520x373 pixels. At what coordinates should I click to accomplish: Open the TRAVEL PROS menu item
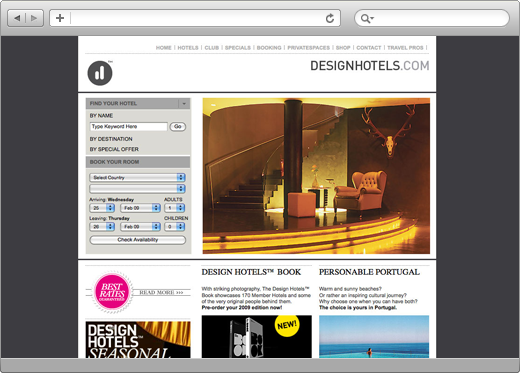pos(405,48)
